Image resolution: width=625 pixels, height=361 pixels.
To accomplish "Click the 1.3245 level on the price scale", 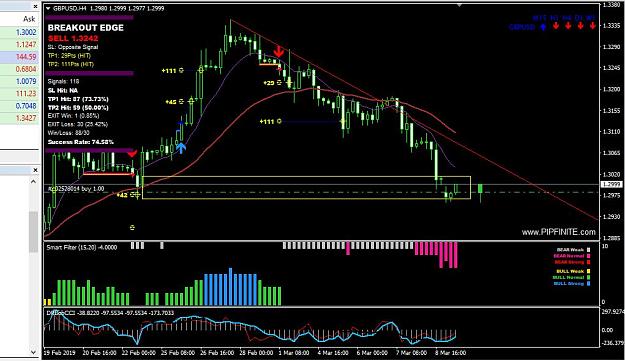I will pos(612,68).
